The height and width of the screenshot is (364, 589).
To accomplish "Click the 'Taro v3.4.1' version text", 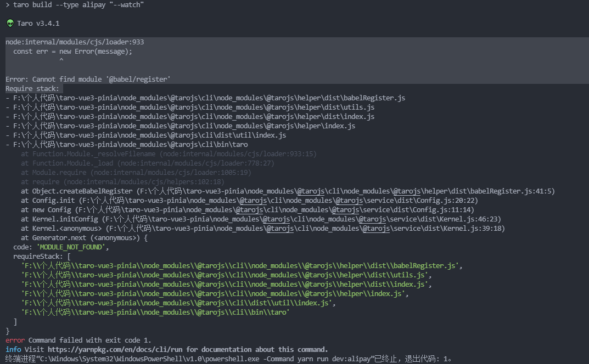I will click(38, 23).
